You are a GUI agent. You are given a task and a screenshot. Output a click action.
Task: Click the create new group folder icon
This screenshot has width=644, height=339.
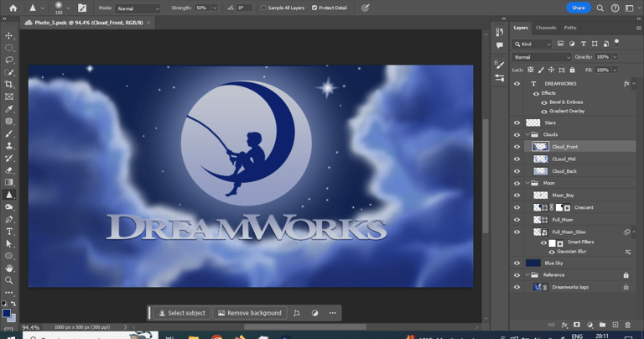coord(602,325)
